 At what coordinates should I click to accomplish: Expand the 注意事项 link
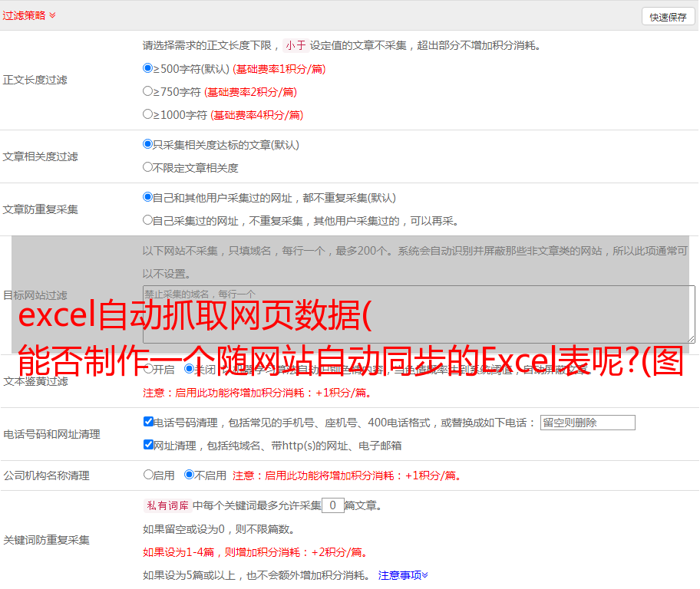pos(403,575)
